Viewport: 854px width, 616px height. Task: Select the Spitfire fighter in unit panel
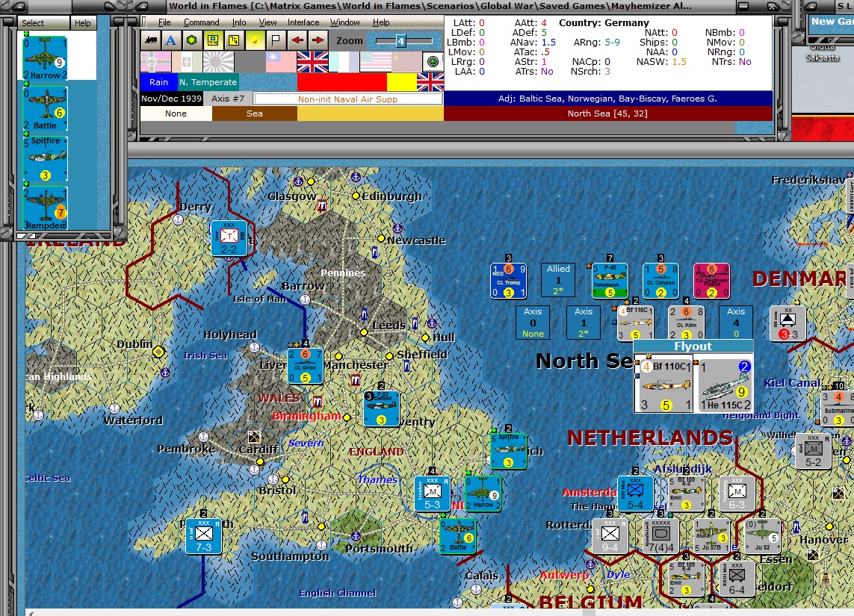[46, 158]
